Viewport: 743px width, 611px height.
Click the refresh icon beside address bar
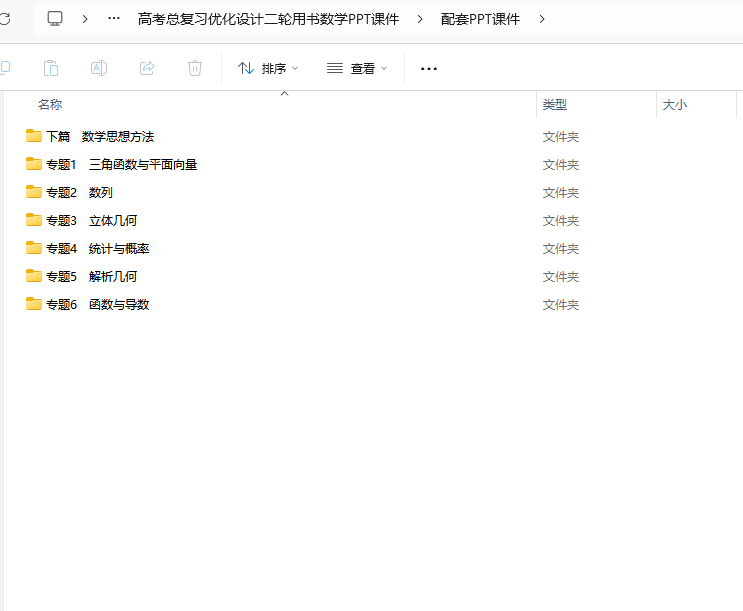point(4,19)
